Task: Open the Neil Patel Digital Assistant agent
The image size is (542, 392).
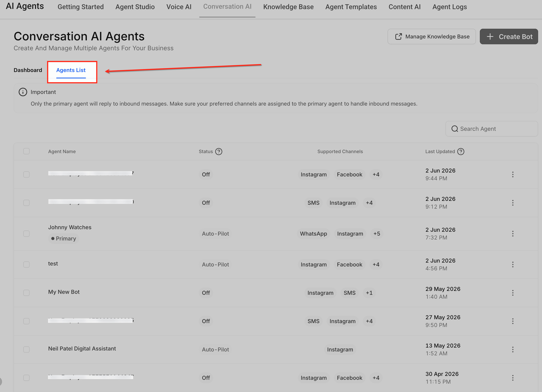Action: click(82, 349)
